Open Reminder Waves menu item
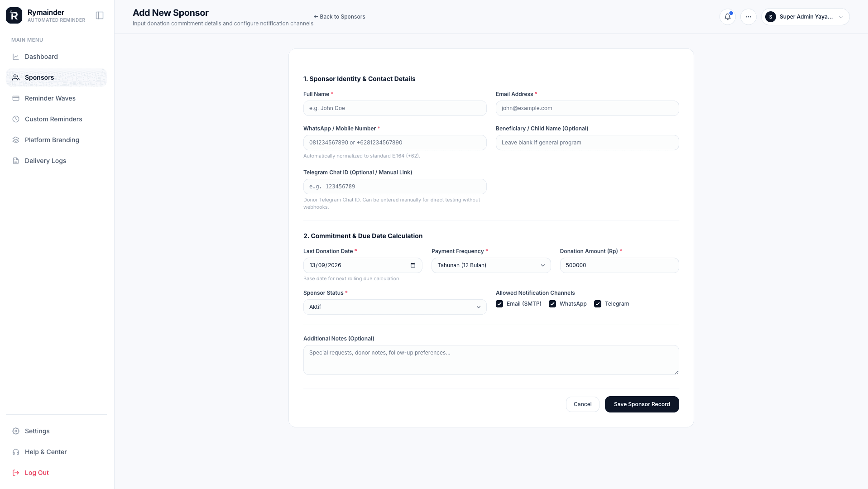 point(56,98)
